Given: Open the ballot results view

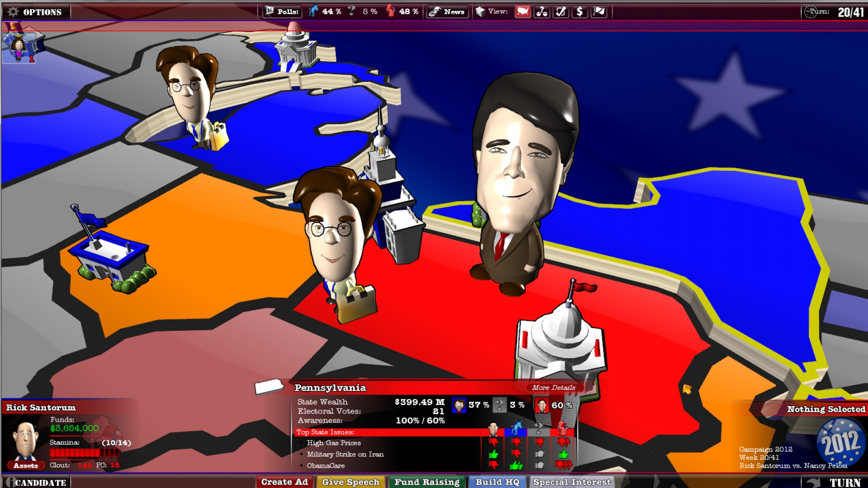Looking at the screenshot, I should pyautogui.click(x=560, y=12).
